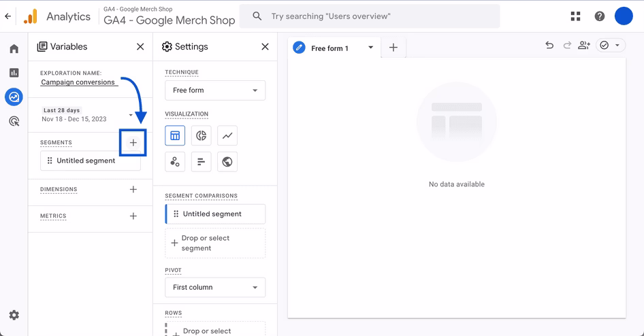Select the Table visualization
Viewport: 644px width, 336px height.
[x=175, y=135]
